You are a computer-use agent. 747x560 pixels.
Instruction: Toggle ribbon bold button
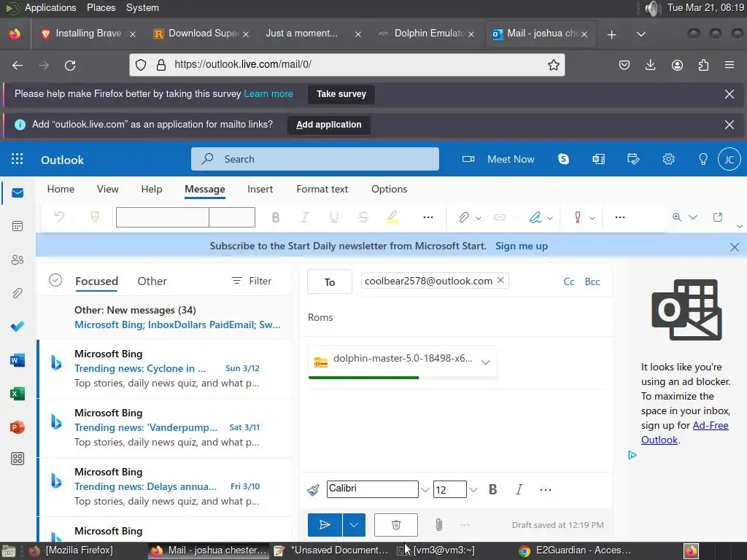point(275,217)
